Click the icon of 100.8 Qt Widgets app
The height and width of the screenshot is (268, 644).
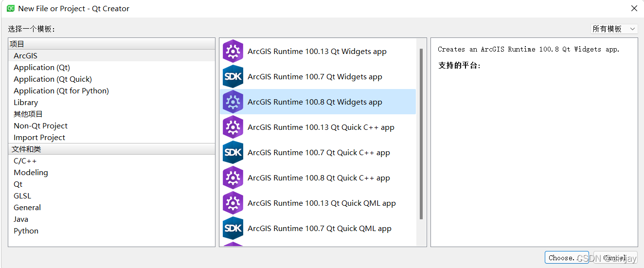(x=233, y=102)
